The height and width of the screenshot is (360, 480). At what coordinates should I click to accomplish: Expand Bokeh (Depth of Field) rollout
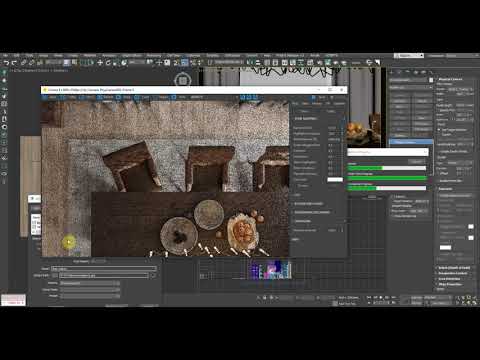tap(454, 268)
